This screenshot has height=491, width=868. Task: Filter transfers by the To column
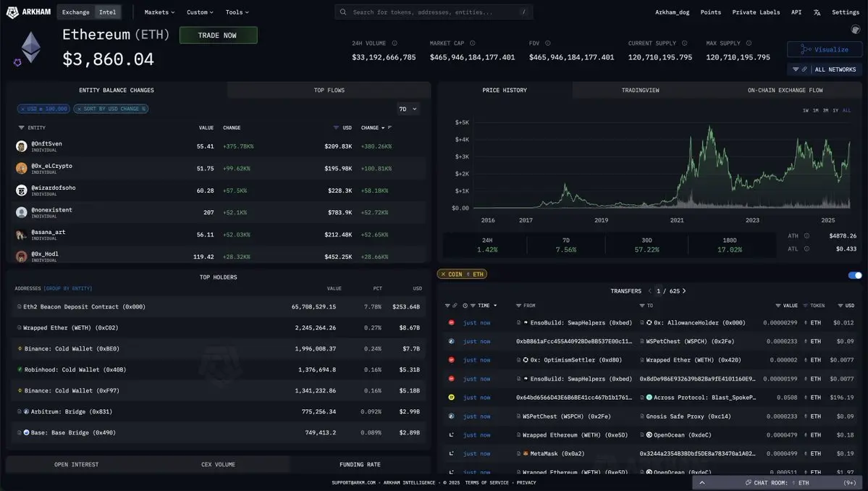point(642,306)
